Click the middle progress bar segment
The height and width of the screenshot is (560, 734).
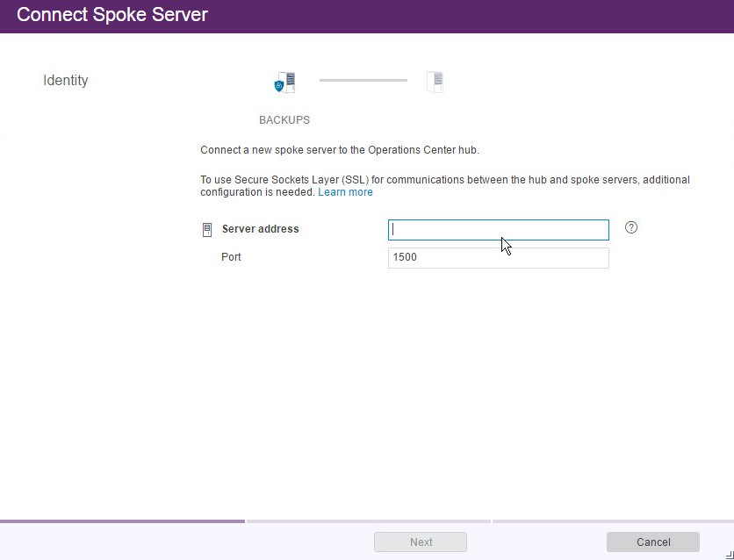[368, 521]
